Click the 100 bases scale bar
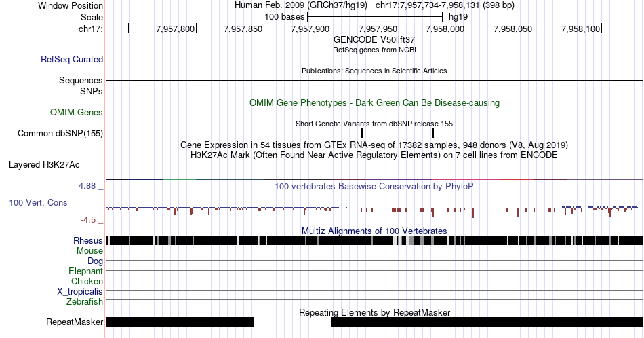 tap(375, 17)
